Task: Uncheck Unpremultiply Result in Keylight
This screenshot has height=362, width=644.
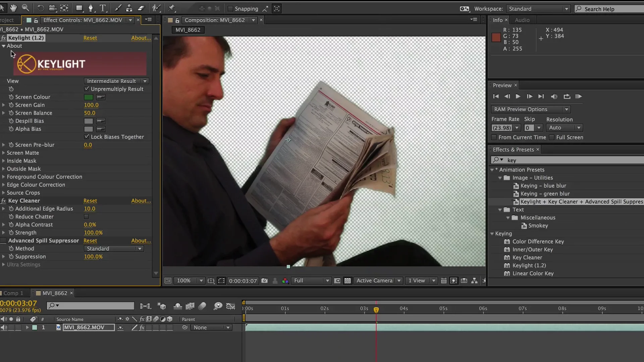Action: pos(87,89)
